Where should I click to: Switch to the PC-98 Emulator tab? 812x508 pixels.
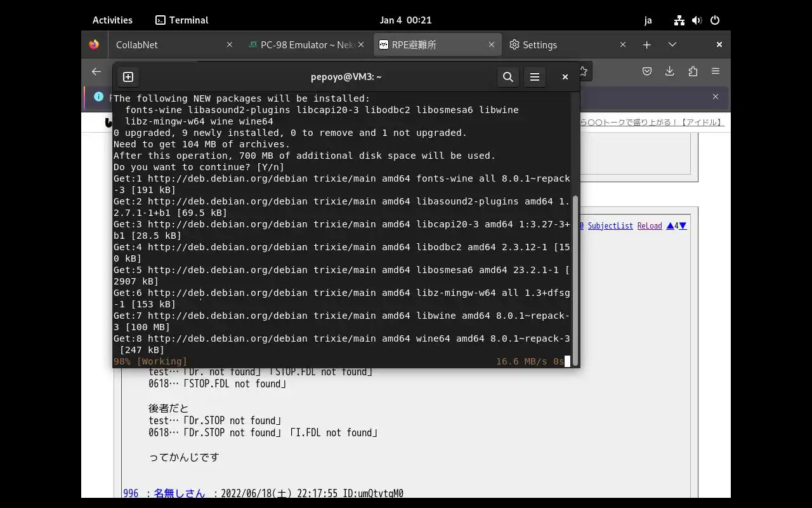(x=307, y=45)
